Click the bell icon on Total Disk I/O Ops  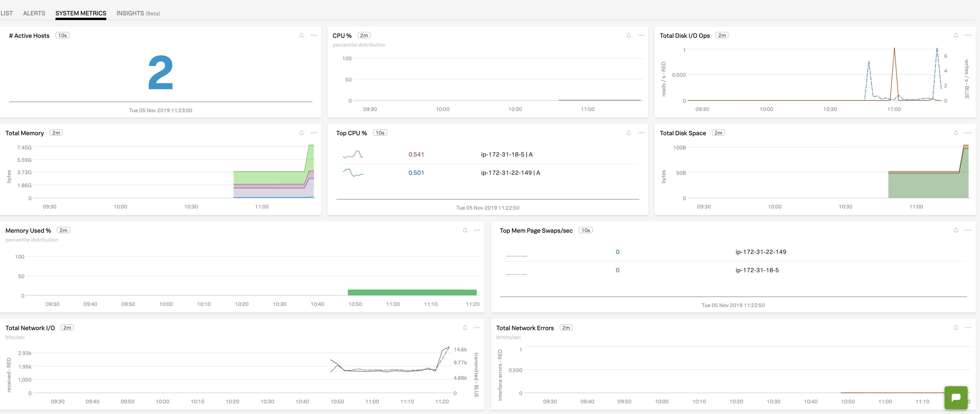click(x=956, y=35)
